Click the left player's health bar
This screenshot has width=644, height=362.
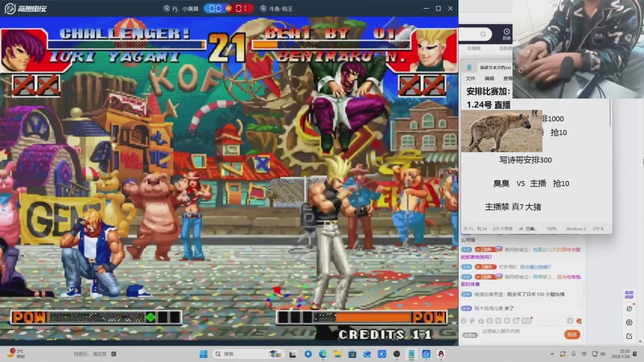coord(126,44)
